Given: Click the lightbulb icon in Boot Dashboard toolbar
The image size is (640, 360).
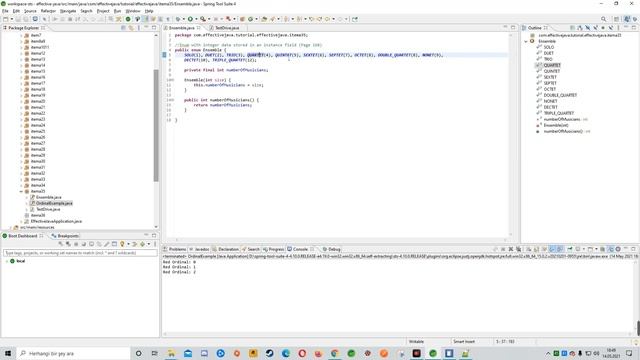Looking at the screenshot, I should [x=122, y=244].
